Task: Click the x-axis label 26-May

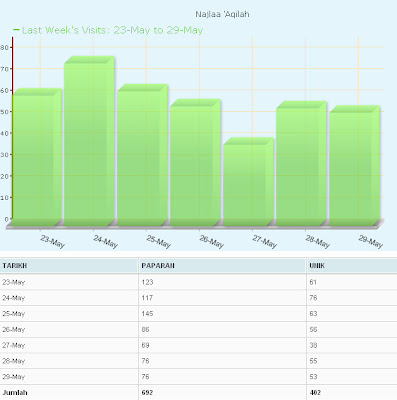Action: 211,241
